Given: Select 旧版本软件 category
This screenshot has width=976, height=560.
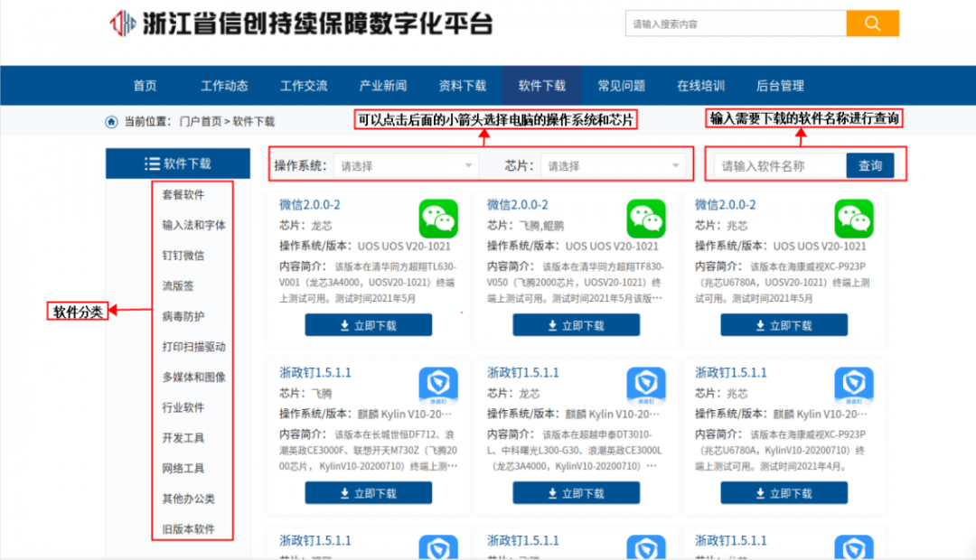Looking at the screenshot, I should [x=189, y=529].
